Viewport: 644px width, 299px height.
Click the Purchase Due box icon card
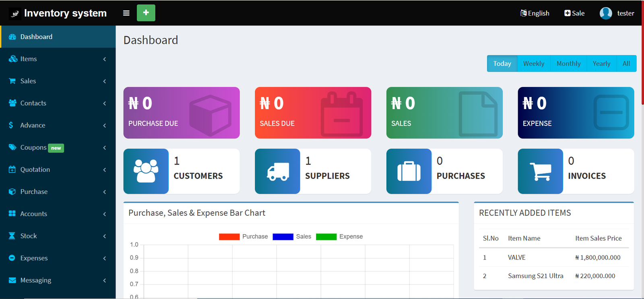[x=182, y=113]
